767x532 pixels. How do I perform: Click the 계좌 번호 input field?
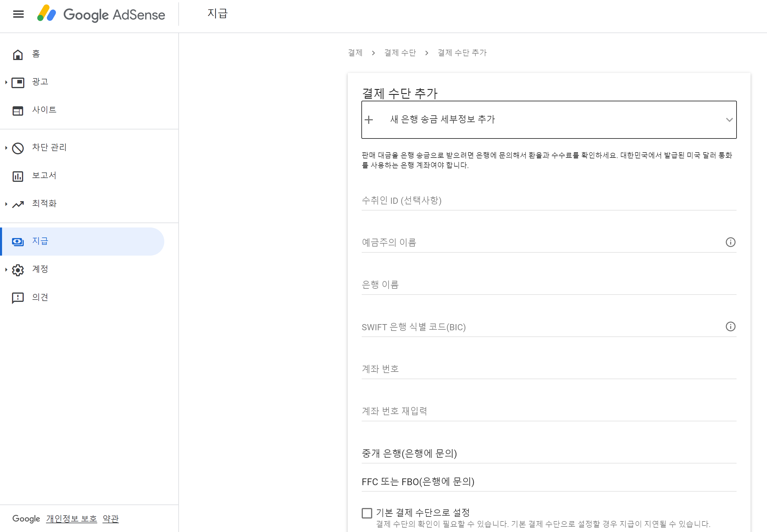[x=549, y=369]
